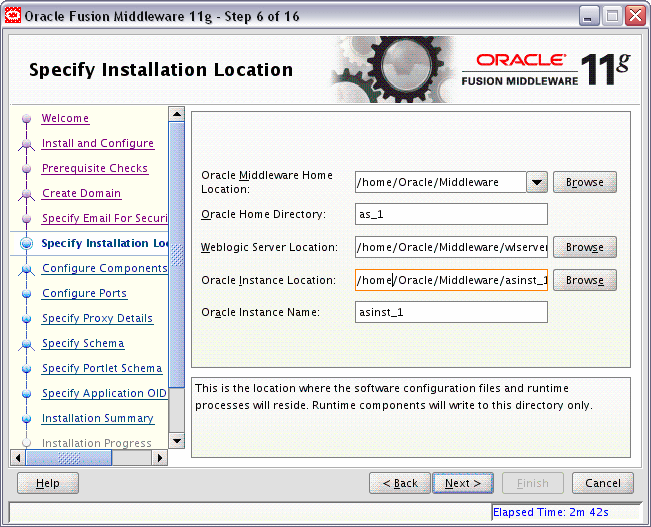Click the steps list scroll right arrow
Viewport: 651px width, 527px height.
pos(160,458)
